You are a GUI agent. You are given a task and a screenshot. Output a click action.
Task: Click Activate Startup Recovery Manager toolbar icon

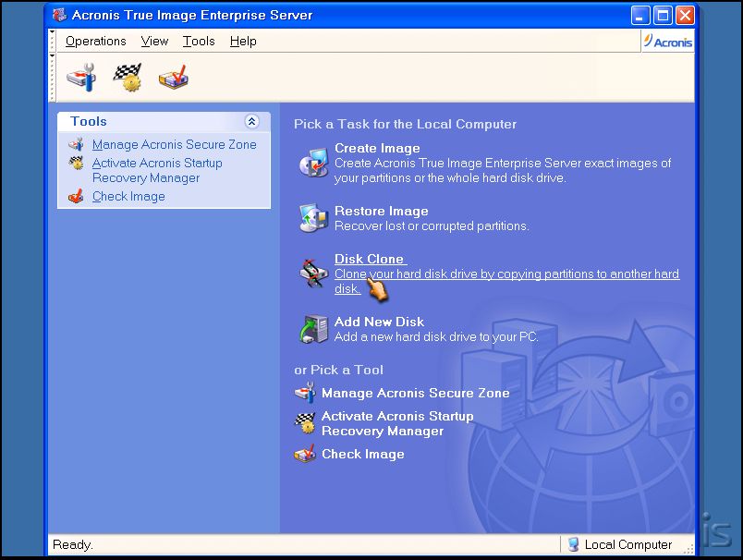pyautogui.click(x=128, y=78)
